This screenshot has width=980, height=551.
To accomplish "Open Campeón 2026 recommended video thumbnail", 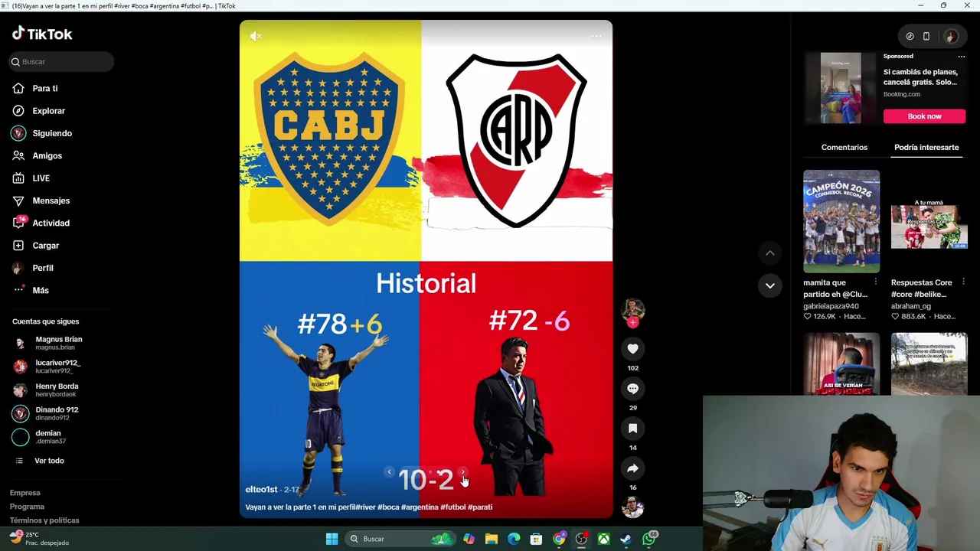I will pos(841,221).
